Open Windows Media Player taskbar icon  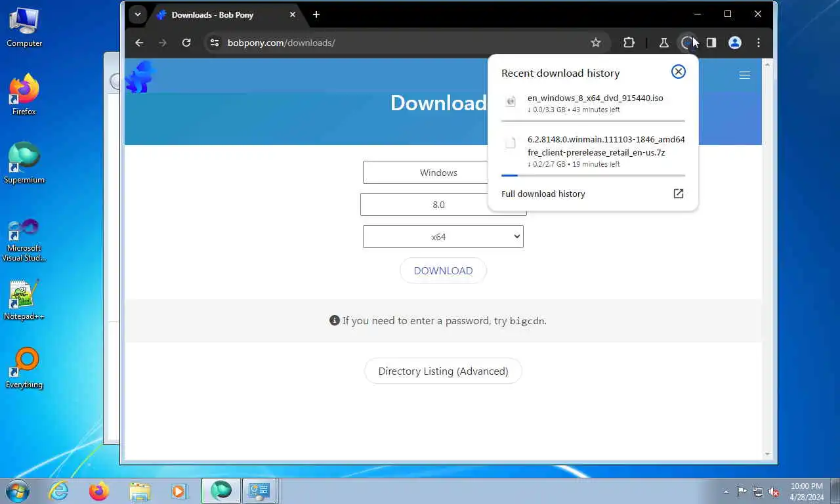[178, 491]
